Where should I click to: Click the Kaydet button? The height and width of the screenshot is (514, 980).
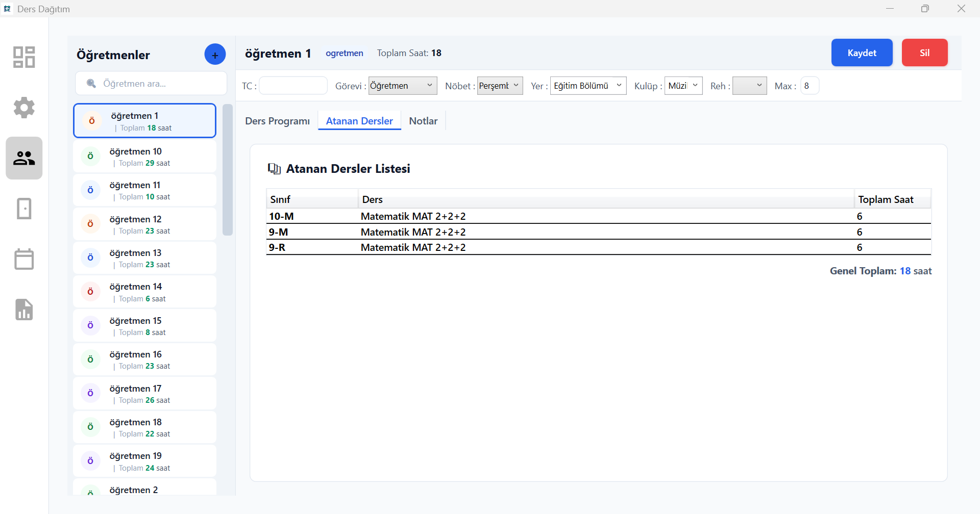pos(862,53)
